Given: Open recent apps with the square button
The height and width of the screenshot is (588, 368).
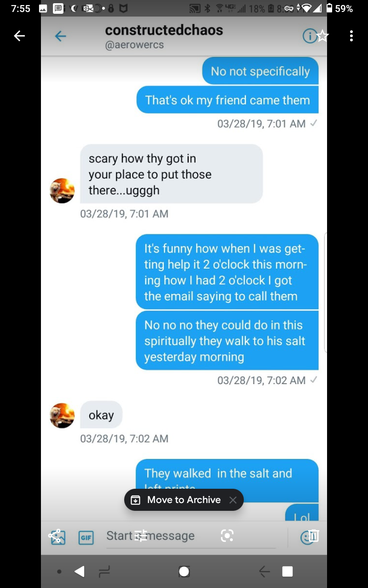Looking at the screenshot, I should (287, 571).
